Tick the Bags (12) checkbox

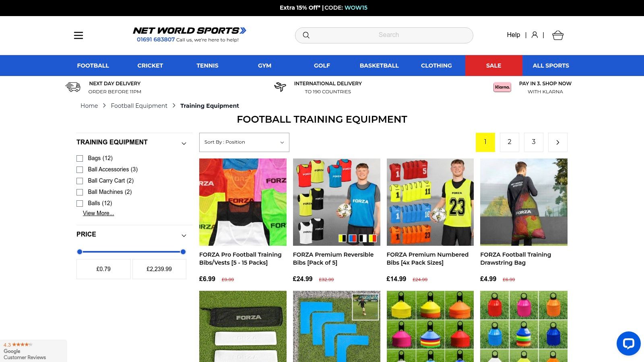(80, 158)
